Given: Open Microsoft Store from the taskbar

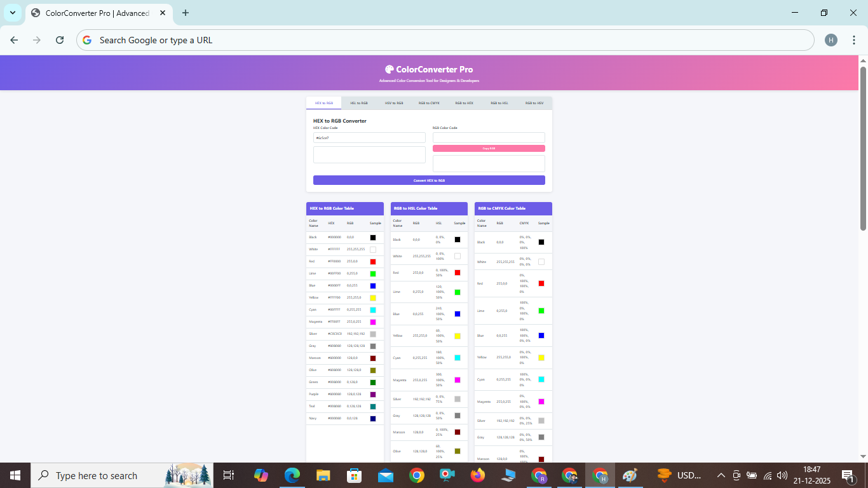Looking at the screenshot, I should [354, 475].
